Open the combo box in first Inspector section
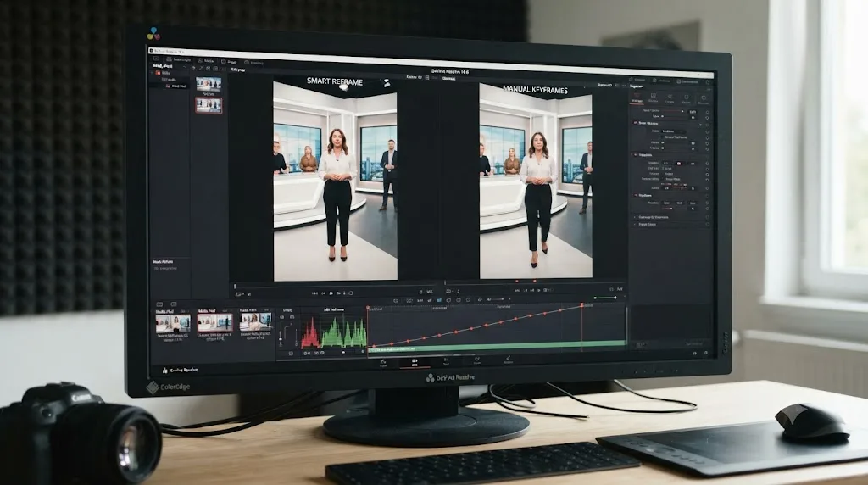This screenshot has height=485, width=868. tap(674, 131)
